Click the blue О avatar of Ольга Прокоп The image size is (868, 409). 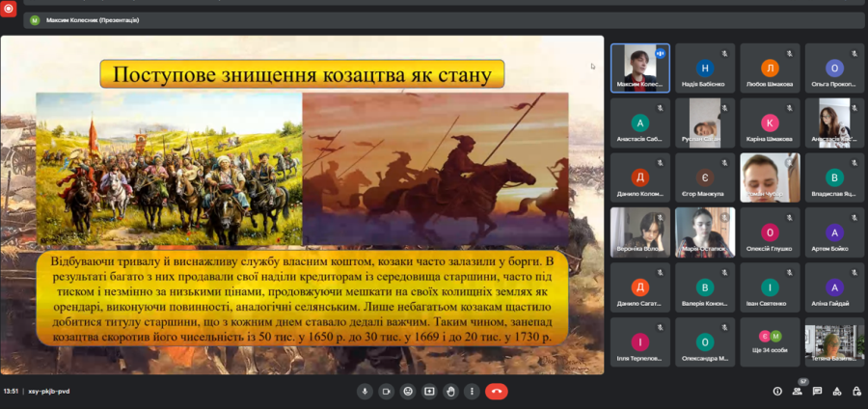pyautogui.click(x=834, y=68)
